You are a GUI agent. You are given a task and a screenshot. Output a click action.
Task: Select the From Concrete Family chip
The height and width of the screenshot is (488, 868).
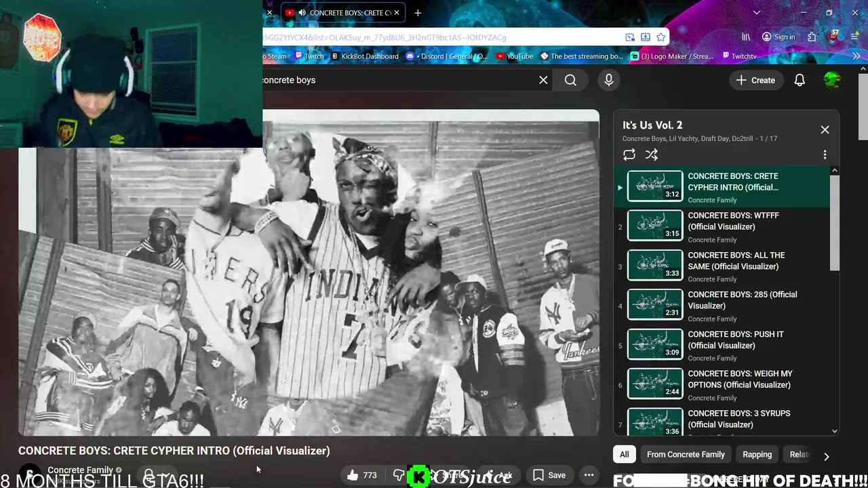coord(686,455)
